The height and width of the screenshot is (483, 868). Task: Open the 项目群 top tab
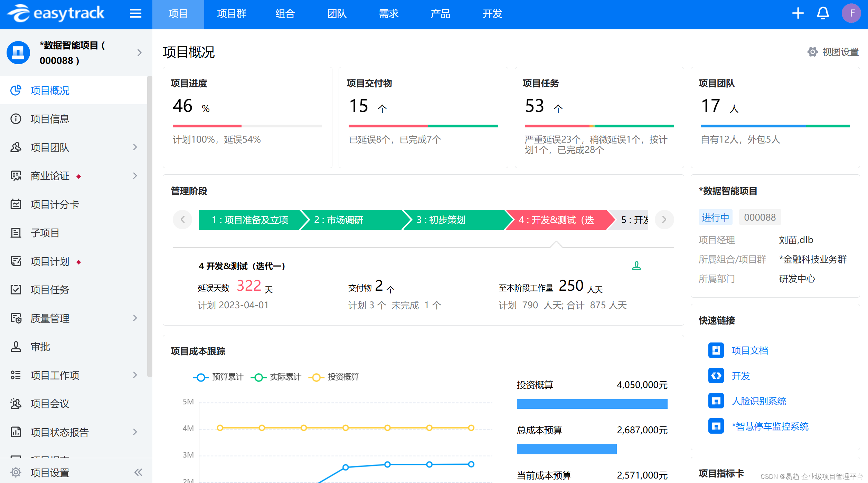pyautogui.click(x=232, y=14)
